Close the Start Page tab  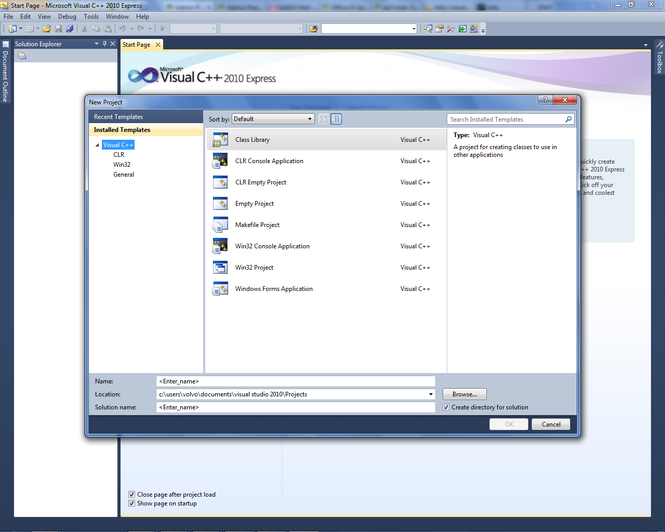point(158,45)
